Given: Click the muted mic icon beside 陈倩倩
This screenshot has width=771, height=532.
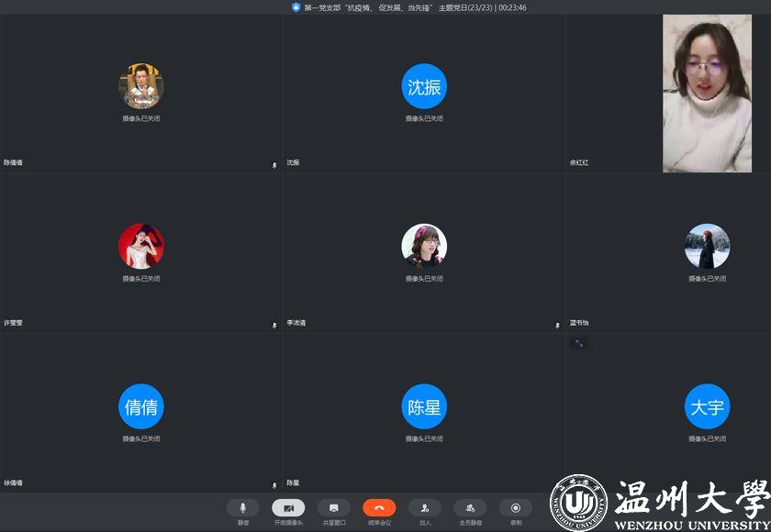Looking at the screenshot, I should pyautogui.click(x=274, y=165).
